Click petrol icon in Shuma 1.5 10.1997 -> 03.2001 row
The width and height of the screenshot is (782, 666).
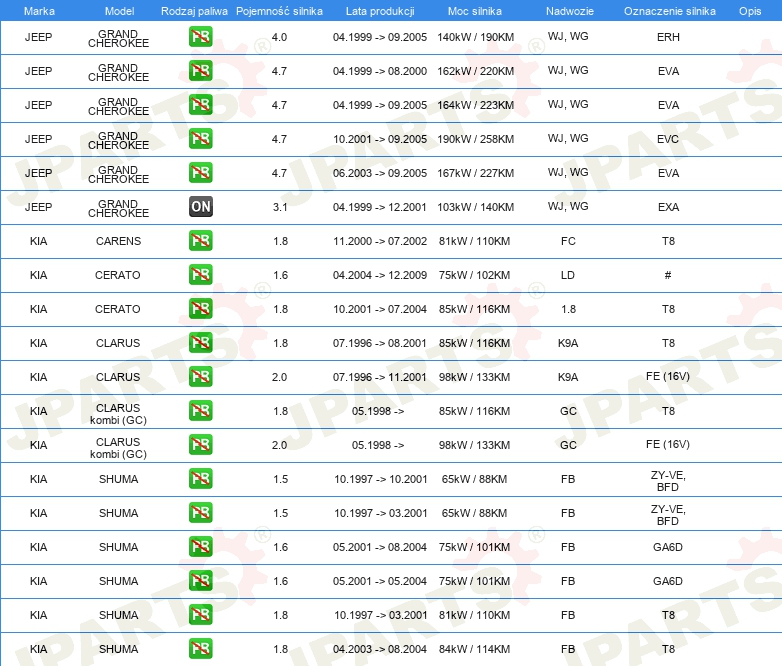click(200, 512)
